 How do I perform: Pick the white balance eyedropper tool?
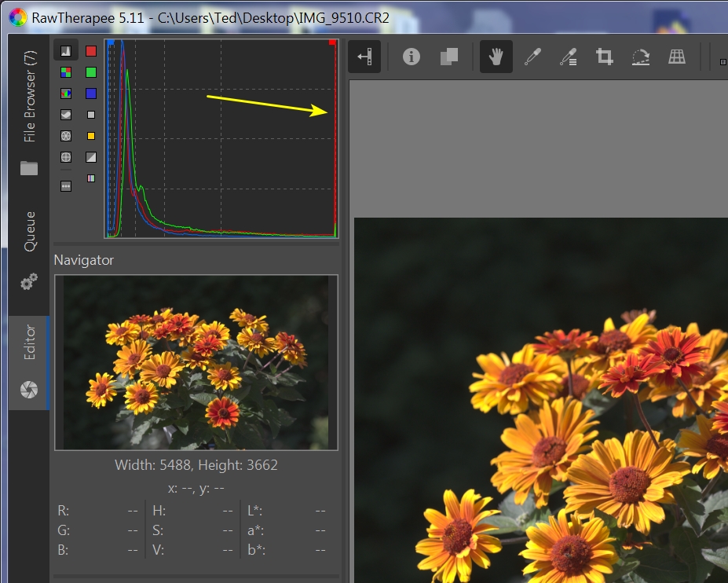532,57
